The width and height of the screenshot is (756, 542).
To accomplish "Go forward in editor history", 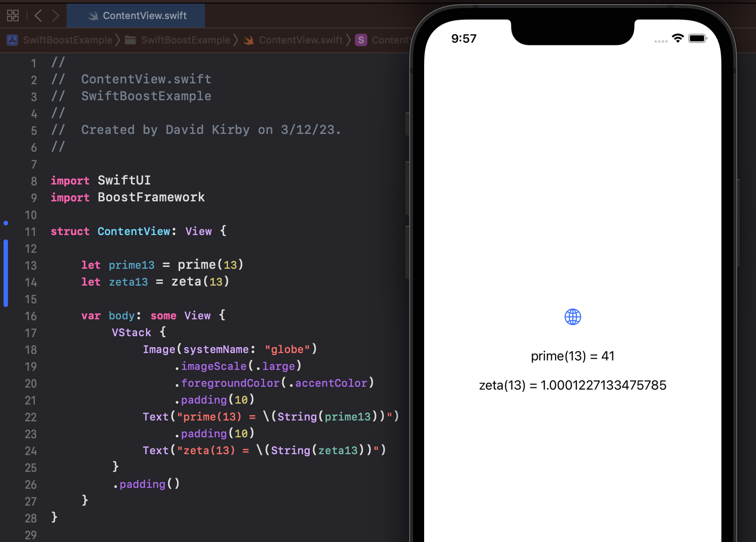I will pos(55,16).
